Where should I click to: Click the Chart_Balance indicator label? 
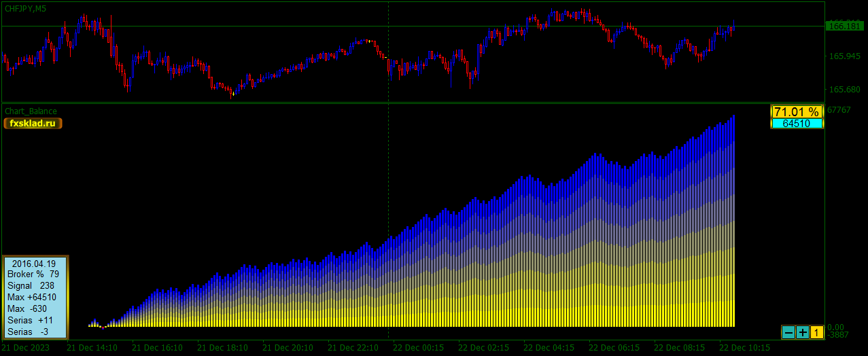(x=31, y=111)
